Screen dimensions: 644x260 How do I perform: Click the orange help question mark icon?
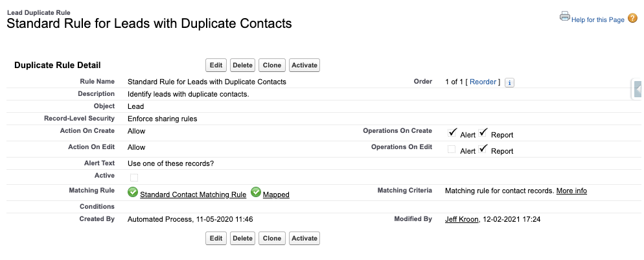click(x=633, y=18)
